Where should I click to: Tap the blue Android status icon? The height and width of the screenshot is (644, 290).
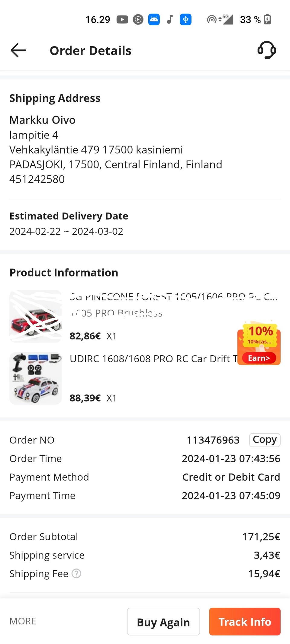pyautogui.click(x=154, y=20)
